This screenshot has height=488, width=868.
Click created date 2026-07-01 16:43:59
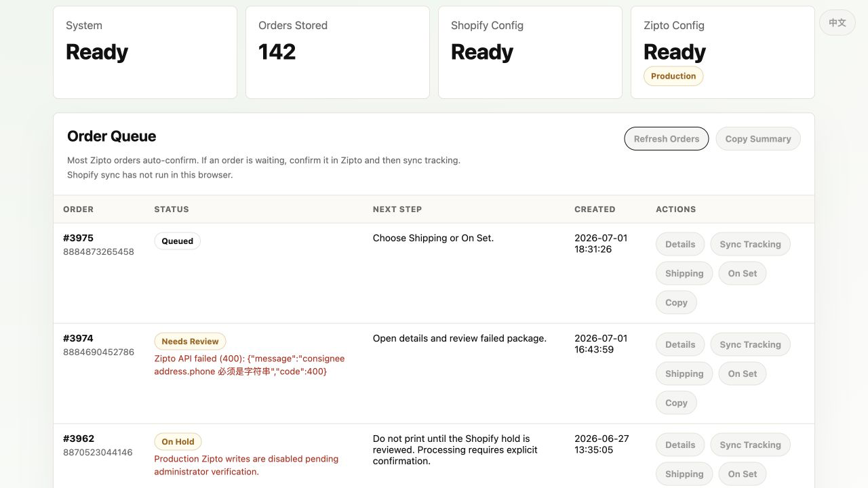point(601,344)
